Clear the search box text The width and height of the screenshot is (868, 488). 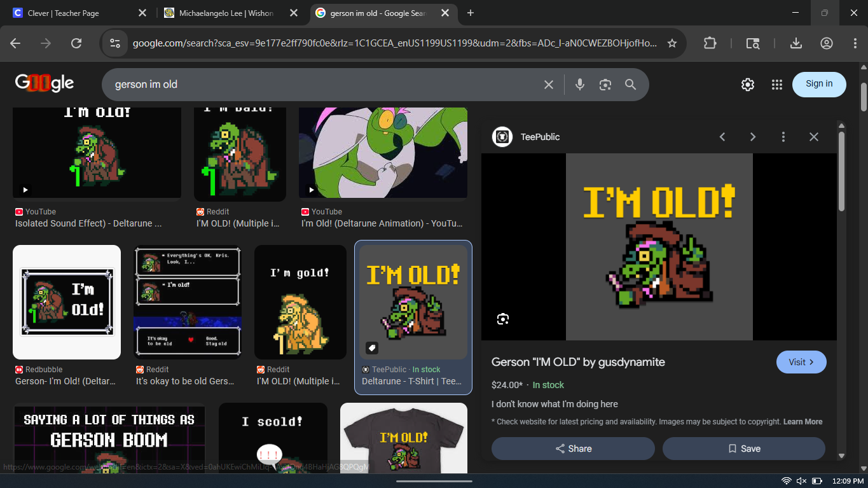549,85
